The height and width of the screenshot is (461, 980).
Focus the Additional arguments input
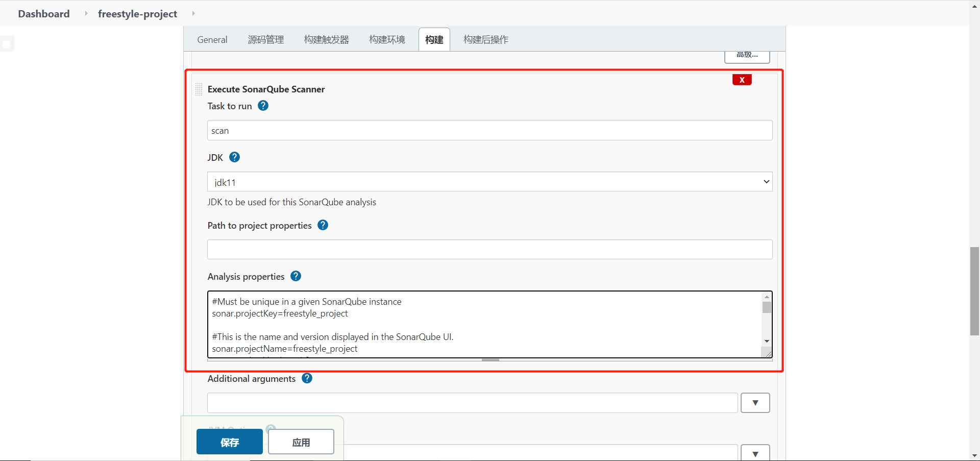473,403
